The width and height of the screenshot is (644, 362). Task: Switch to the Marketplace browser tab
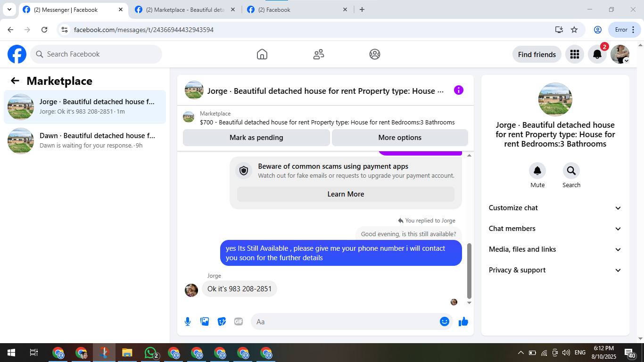point(186,9)
